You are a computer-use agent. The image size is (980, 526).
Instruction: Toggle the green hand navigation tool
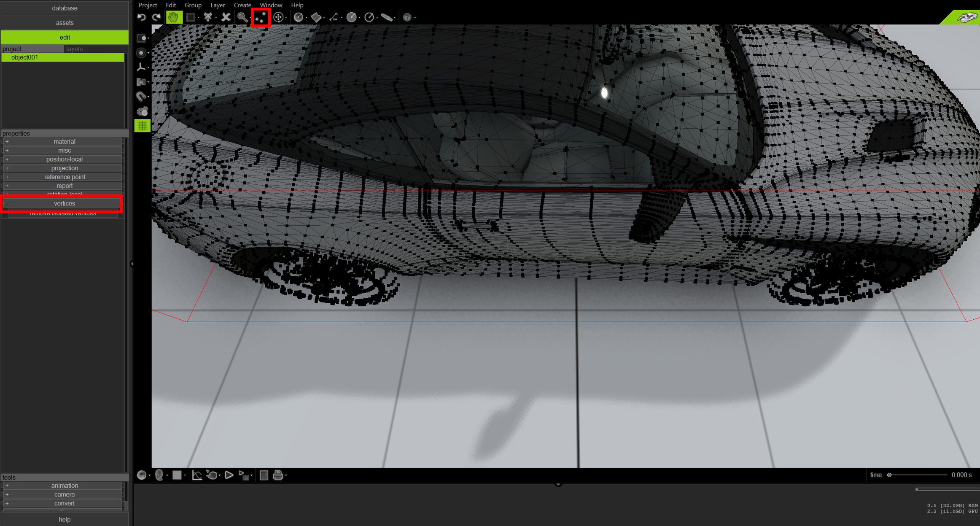[x=173, y=17]
